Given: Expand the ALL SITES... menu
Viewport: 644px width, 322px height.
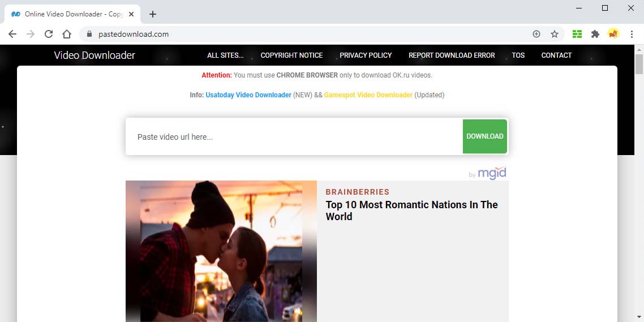Looking at the screenshot, I should click(225, 55).
